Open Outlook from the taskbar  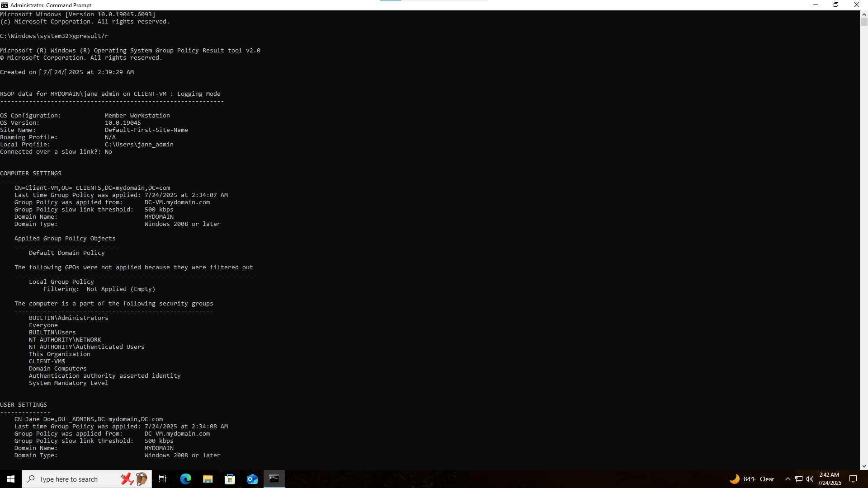coord(252,479)
